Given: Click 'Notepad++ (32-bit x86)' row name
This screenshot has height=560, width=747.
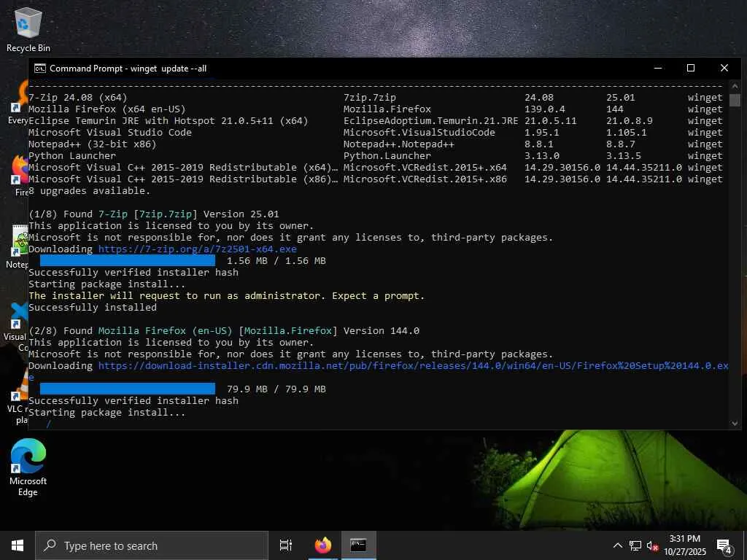Looking at the screenshot, I should (93, 144).
